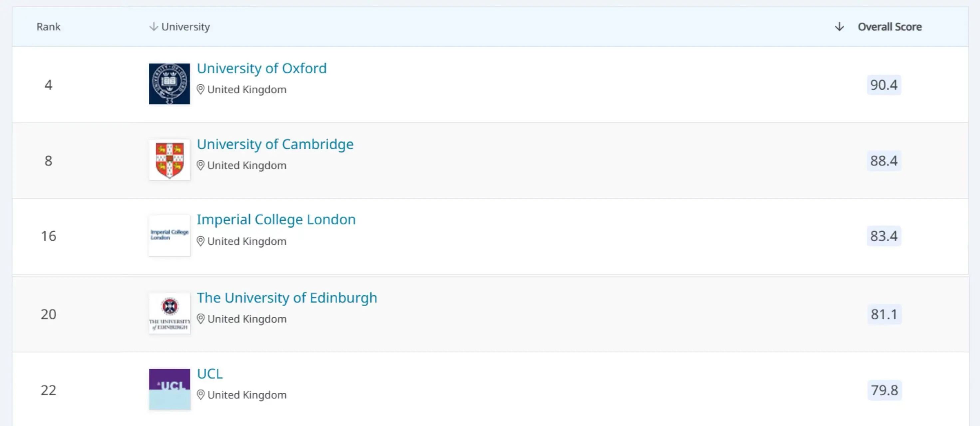
Task: Open the UCL university link
Action: click(x=210, y=374)
